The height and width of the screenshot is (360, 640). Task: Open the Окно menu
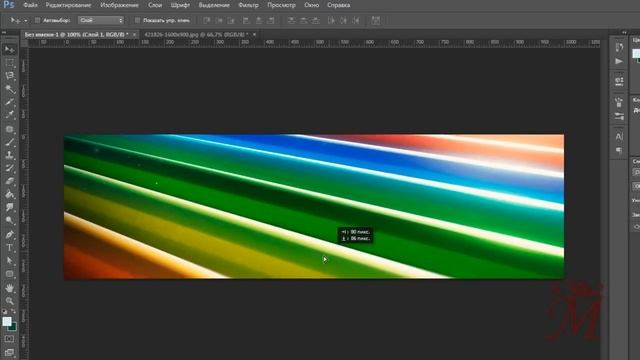311,5
